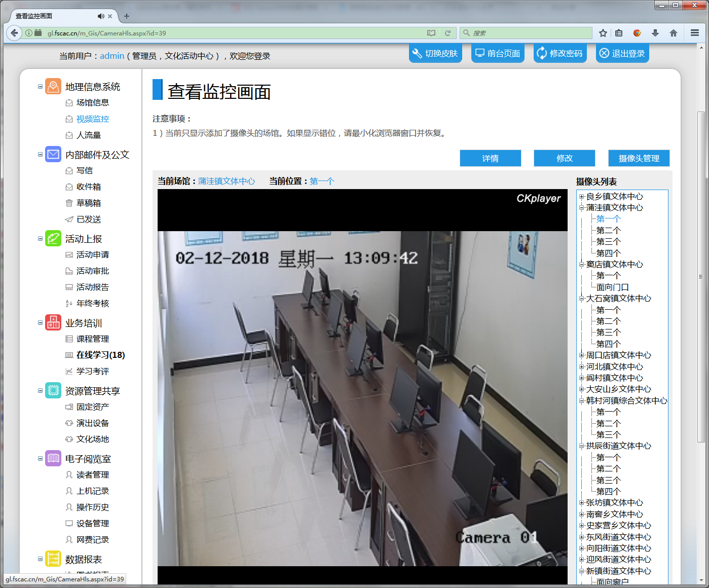Click the 蒲洼镇文体中心 current venue link
This screenshot has width=709, height=588.
227,181
